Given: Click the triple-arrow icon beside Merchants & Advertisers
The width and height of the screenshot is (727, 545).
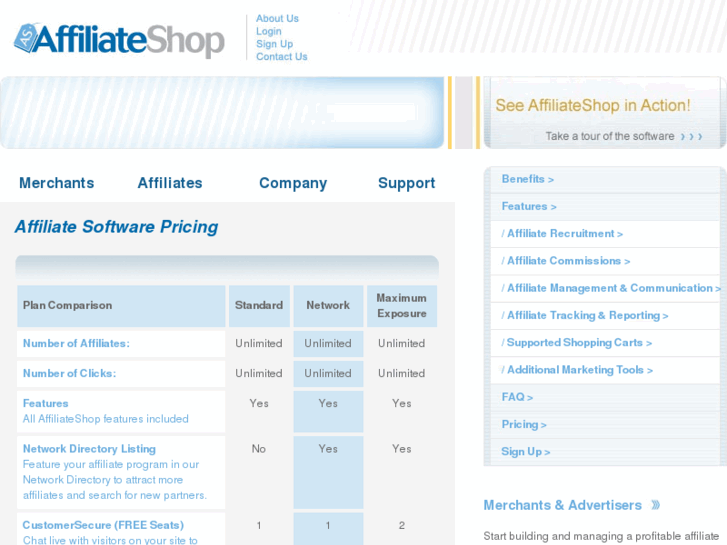Looking at the screenshot, I should pyautogui.click(x=655, y=505).
